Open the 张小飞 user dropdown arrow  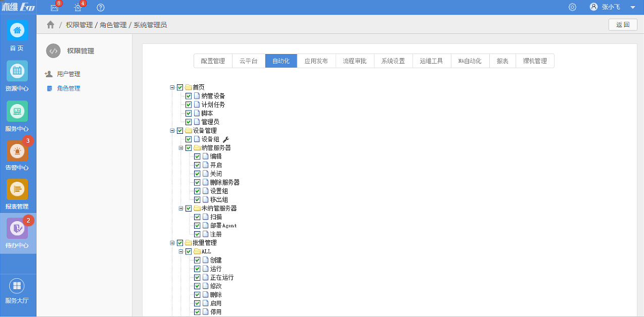[632, 8]
